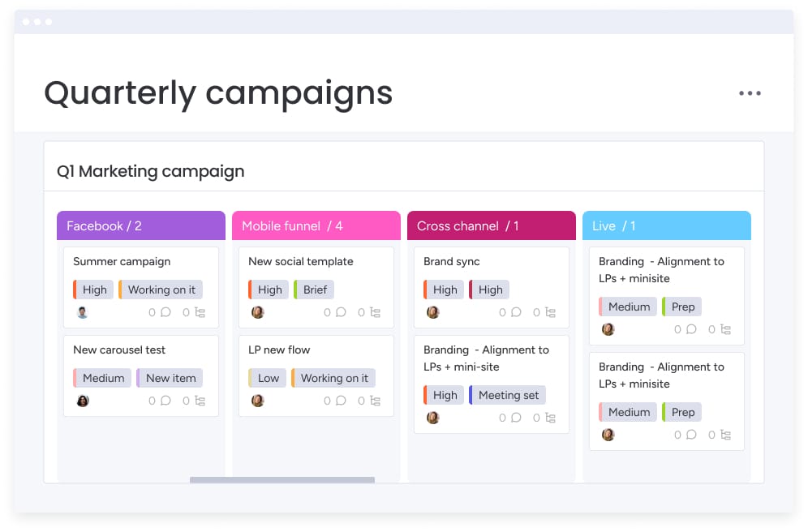Open the New carousel test card

tap(119, 350)
